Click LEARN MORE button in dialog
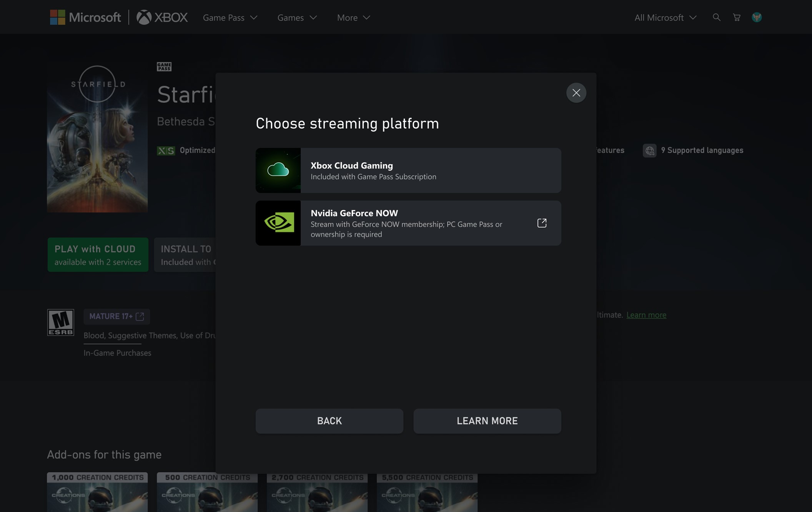This screenshot has width=812, height=512. click(488, 420)
